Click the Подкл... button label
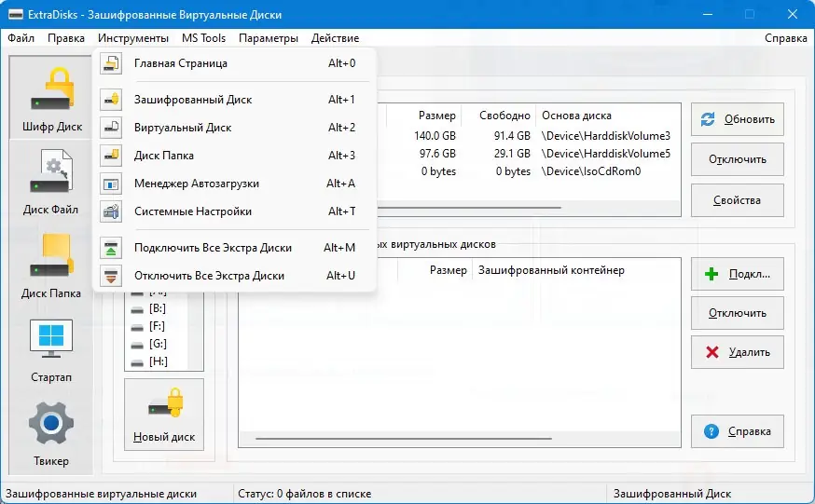Viewport: 815px width, 504px height. coord(750,274)
